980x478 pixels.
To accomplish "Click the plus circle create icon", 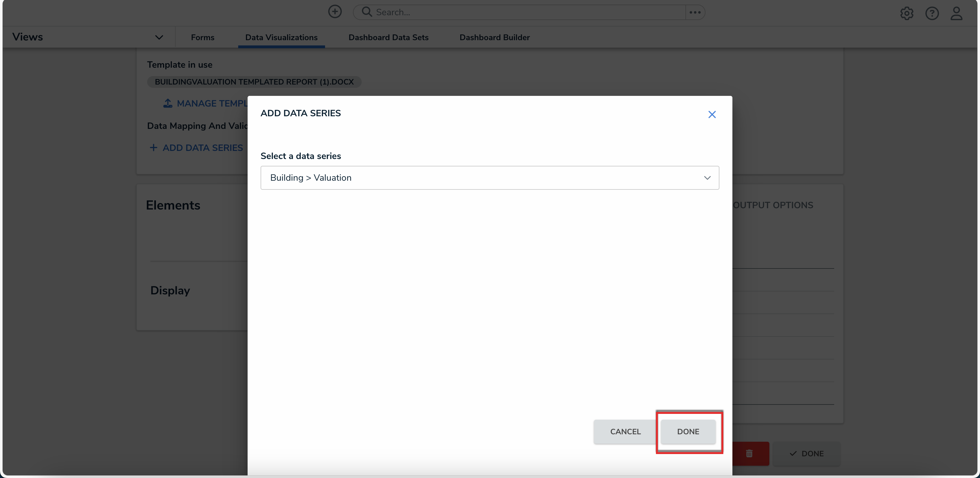I will 335,12.
